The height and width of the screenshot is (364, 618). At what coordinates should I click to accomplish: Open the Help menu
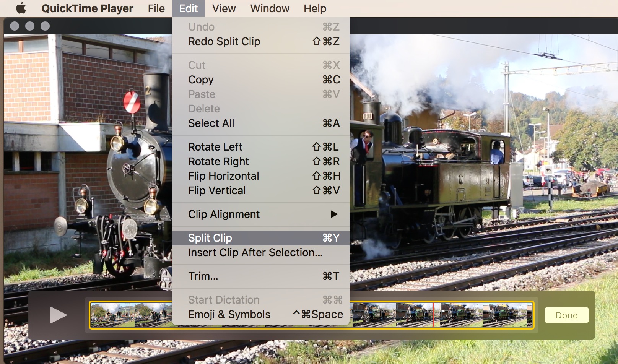315,8
